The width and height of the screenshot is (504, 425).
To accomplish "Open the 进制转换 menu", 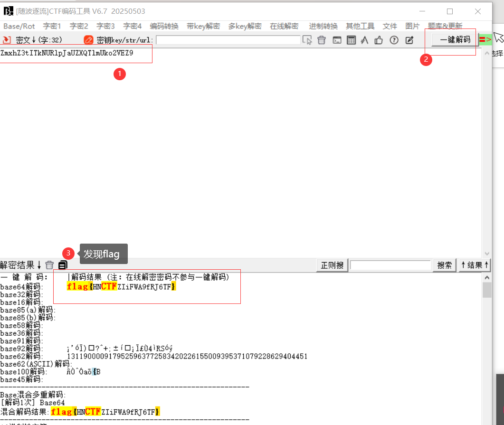I will pyautogui.click(x=323, y=26).
